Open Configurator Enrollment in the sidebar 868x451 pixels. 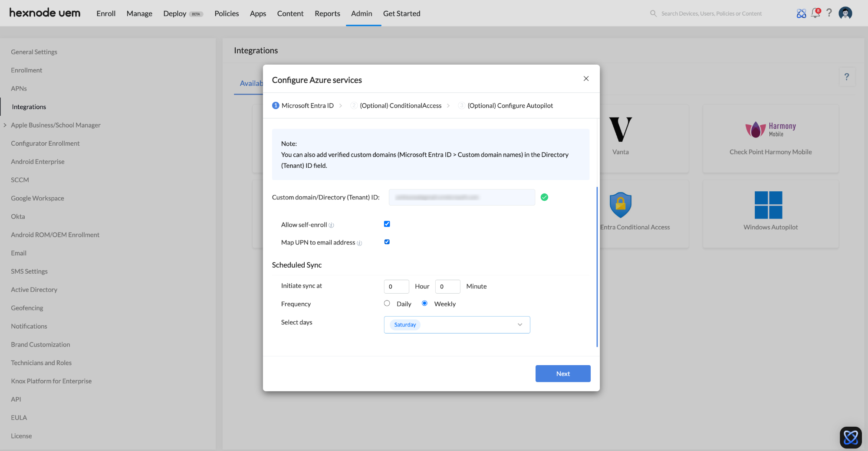pos(45,144)
